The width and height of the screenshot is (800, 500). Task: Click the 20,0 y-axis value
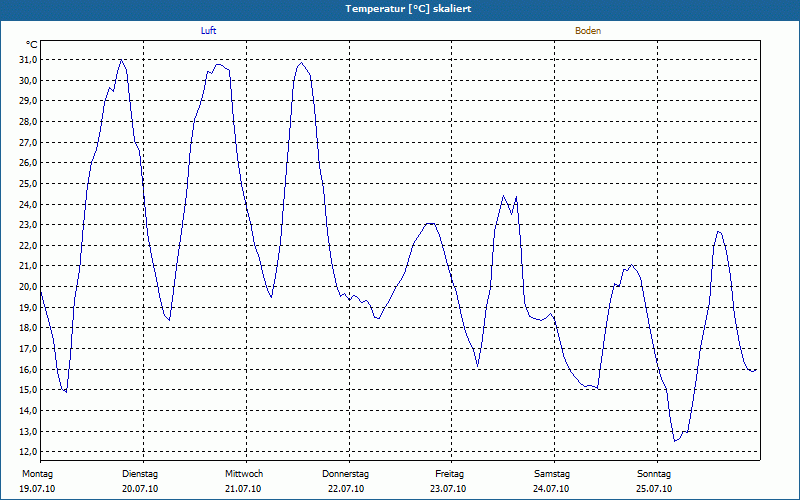tap(28, 287)
